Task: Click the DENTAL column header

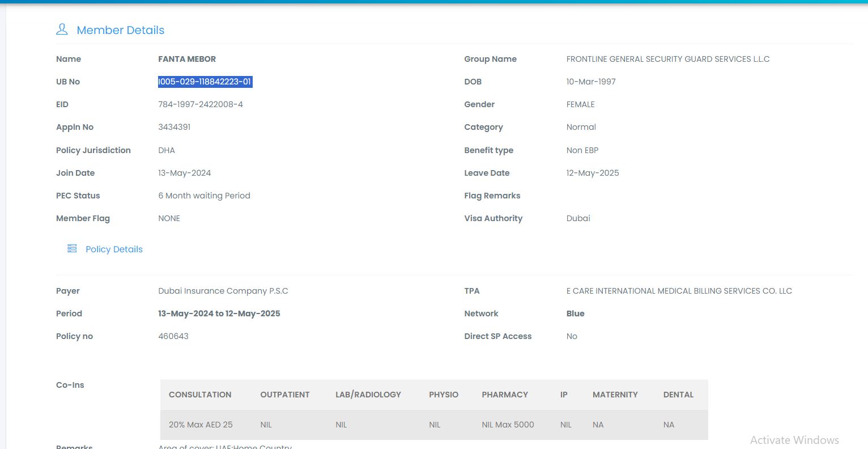Action: coord(678,395)
